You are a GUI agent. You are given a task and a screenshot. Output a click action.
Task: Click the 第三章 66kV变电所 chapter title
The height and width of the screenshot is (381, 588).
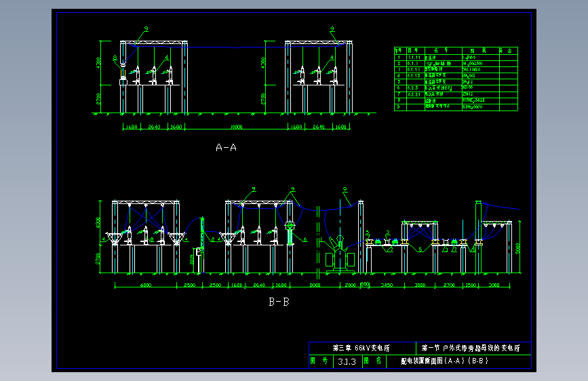point(361,348)
